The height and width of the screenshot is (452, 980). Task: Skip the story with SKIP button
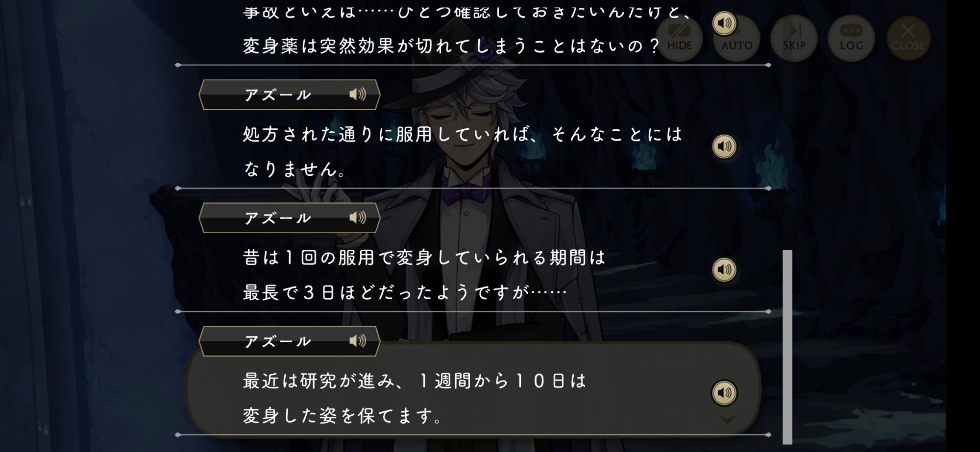pyautogui.click(x=794, y=39)
